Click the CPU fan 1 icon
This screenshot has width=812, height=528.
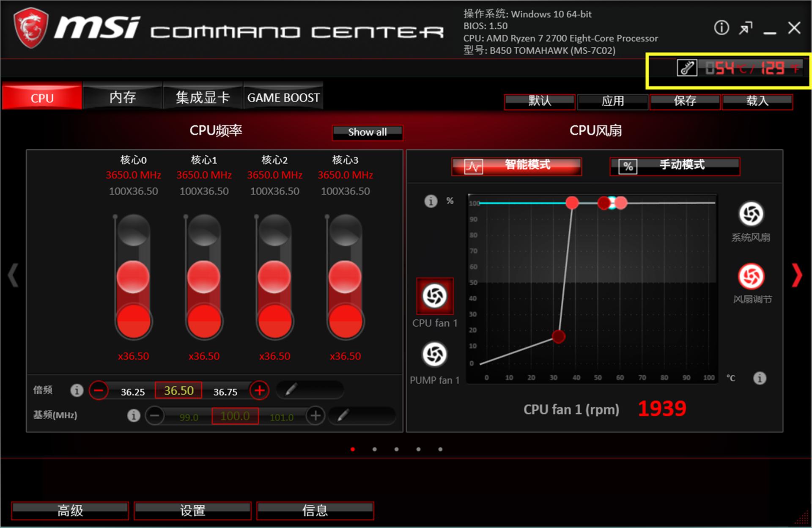click(x=434, y=296)
